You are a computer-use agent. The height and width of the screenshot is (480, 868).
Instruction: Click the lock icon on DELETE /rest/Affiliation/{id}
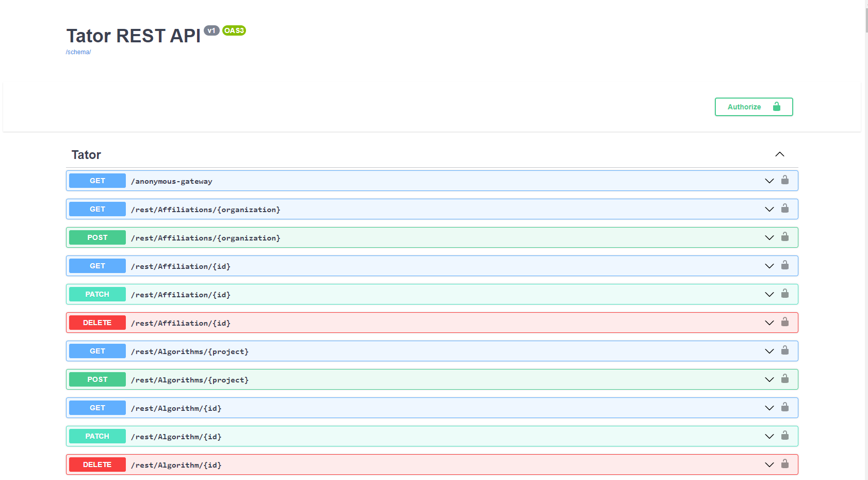(x=785, y=322)
